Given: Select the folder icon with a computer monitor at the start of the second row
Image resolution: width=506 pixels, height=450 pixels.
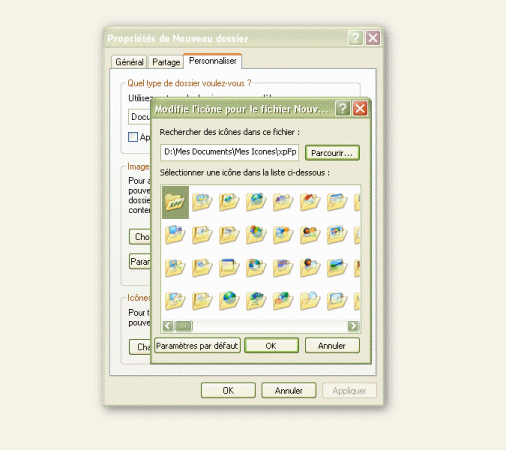Looking at the screenshot, I should 175,234.
